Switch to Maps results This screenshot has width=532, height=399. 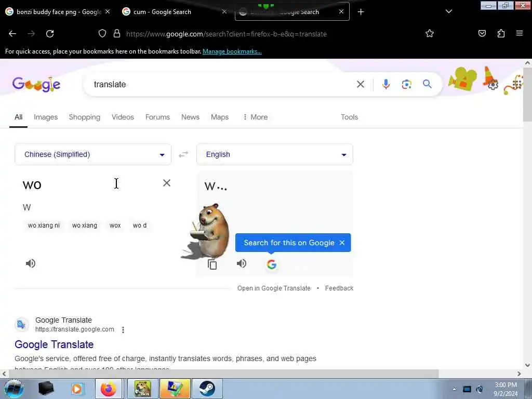click(220, 117)
